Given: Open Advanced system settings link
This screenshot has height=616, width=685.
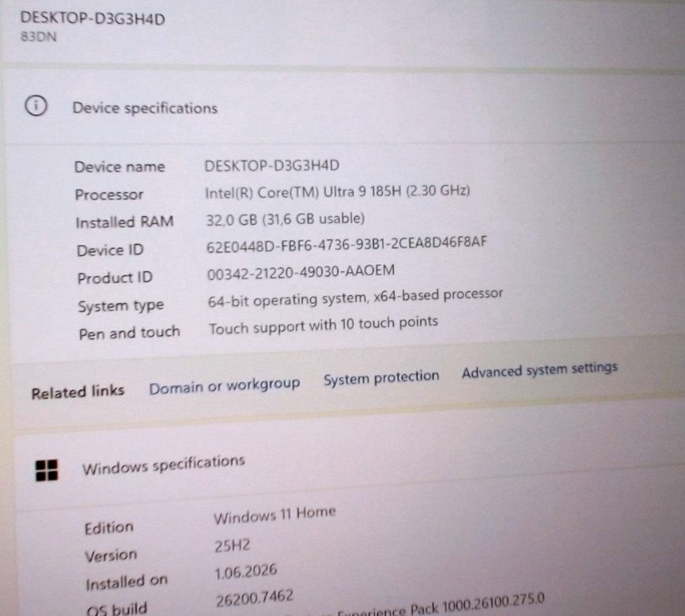Looking at the screenshot, I should tap(539, 371).
